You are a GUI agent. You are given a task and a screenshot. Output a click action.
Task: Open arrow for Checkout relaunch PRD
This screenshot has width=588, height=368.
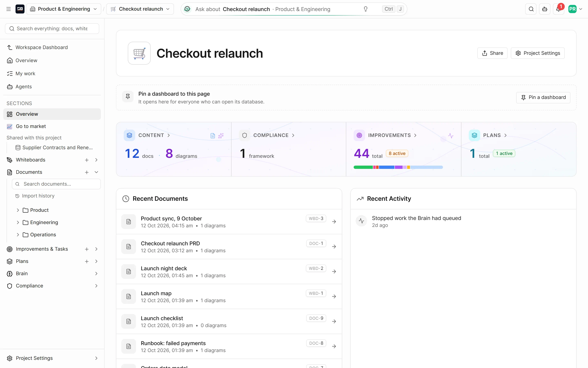pos(334,247)
